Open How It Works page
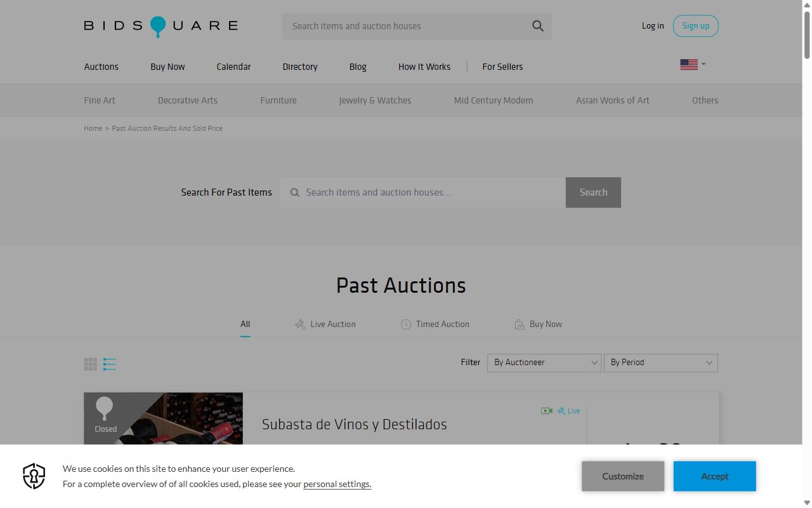812x508 pixels. (424, 67)
